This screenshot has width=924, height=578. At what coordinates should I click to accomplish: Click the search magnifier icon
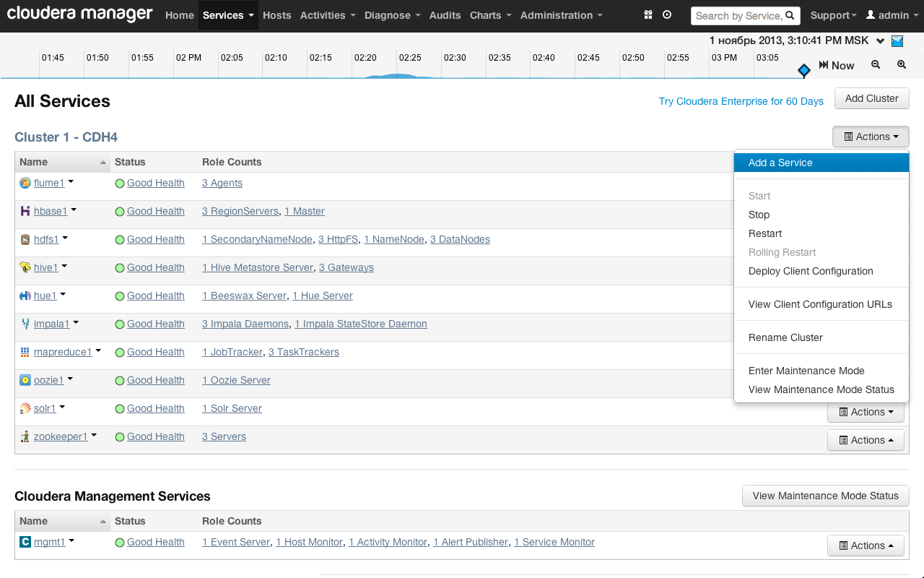coord(790,15)
